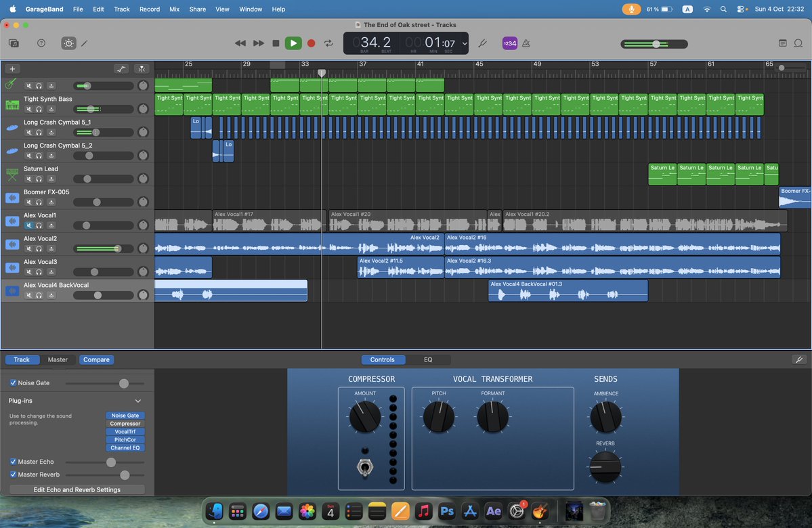
Task: Open the Share menu
Action: pyautogui.click(x=197, y=9)
